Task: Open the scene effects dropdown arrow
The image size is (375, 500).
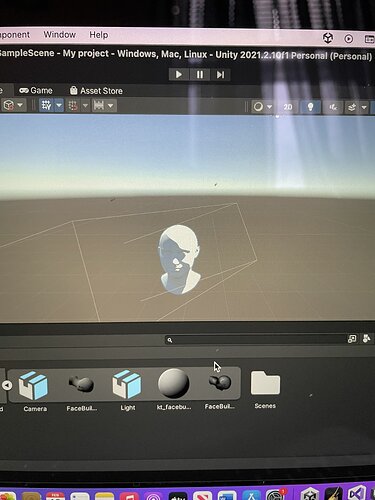Action: [364, 107]
